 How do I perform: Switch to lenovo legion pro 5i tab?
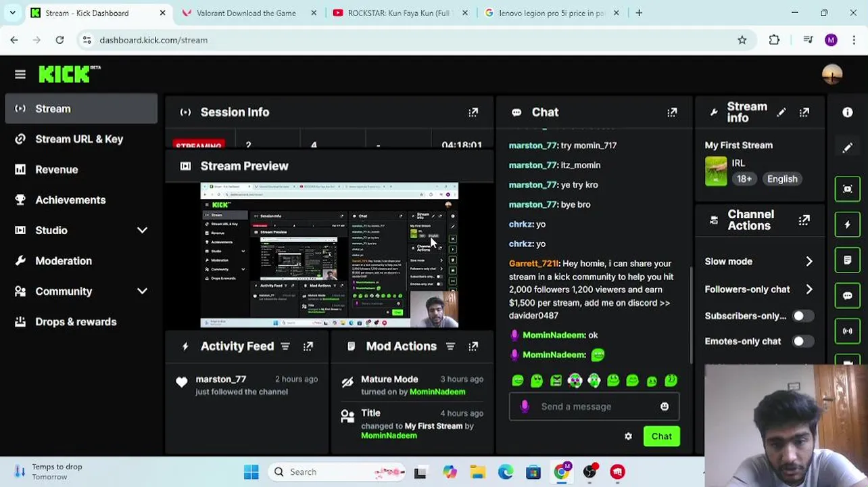[550, 13]
